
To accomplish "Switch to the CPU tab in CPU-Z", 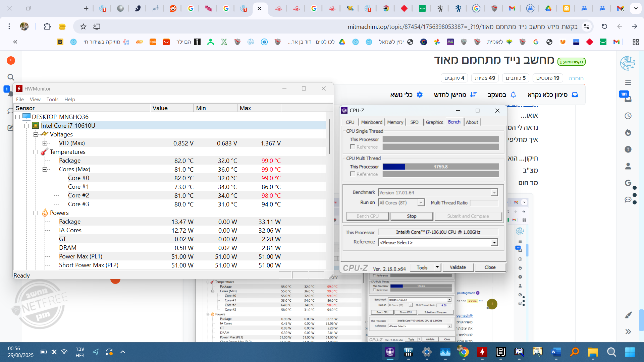I will click(x=350, y=122).
